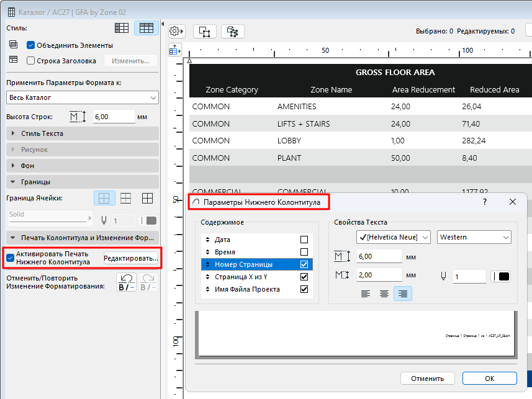
Task: Toggle Объединить Элементы checkbox
Action: coord(30,45)
